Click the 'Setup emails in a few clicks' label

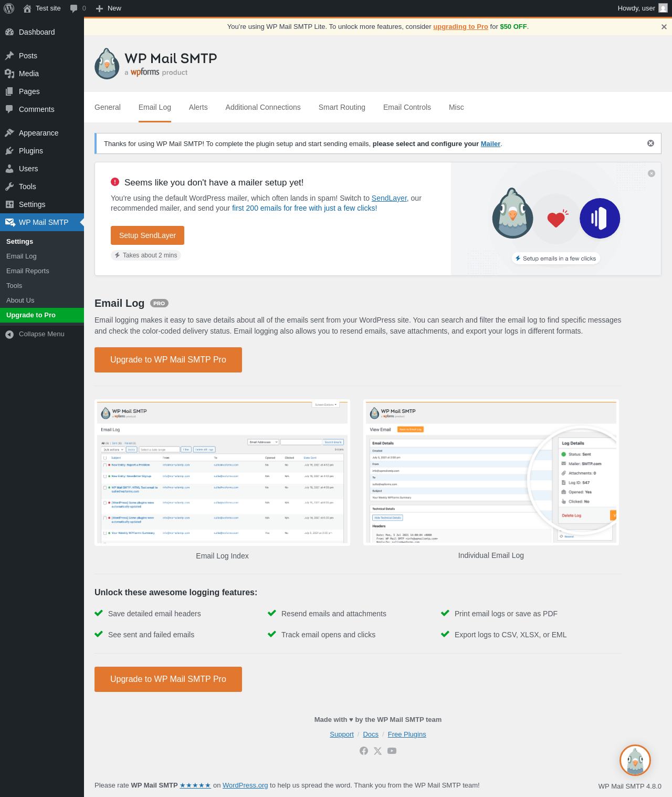coord(556,258)
